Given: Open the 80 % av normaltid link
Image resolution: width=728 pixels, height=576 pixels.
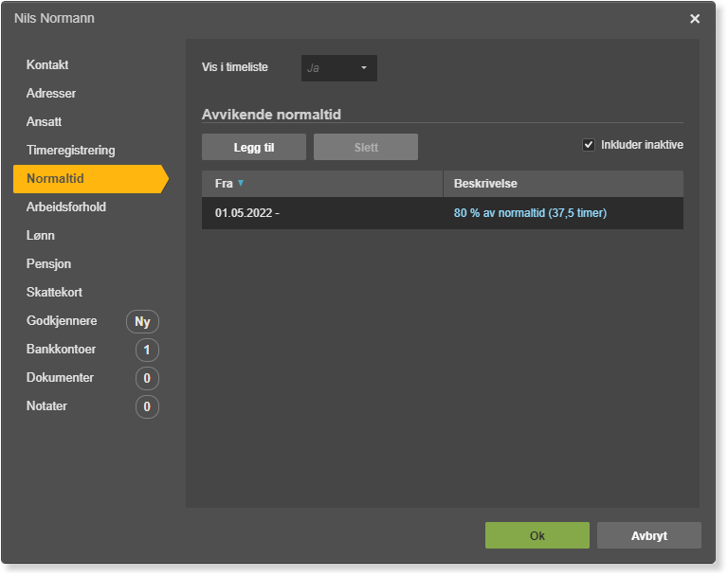Looking at the screenshot, I should [x=530, y=213].
